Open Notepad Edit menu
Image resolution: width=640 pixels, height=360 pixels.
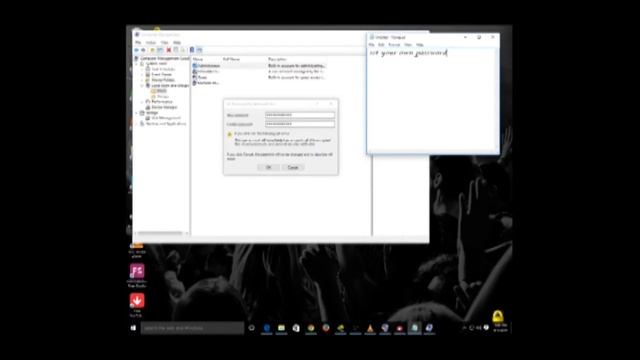(x=381, y=44)
